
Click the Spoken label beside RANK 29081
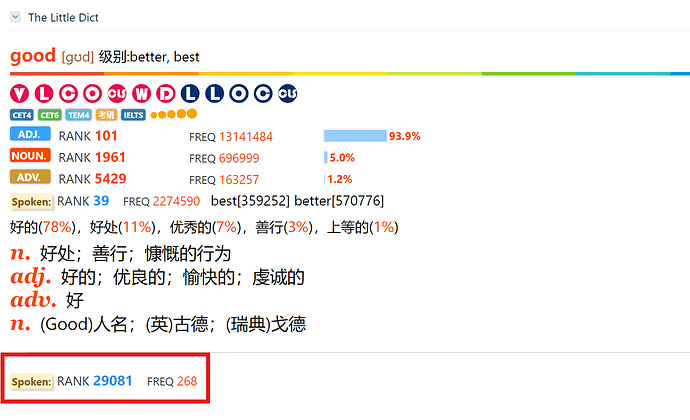click(x=31, y=381)
